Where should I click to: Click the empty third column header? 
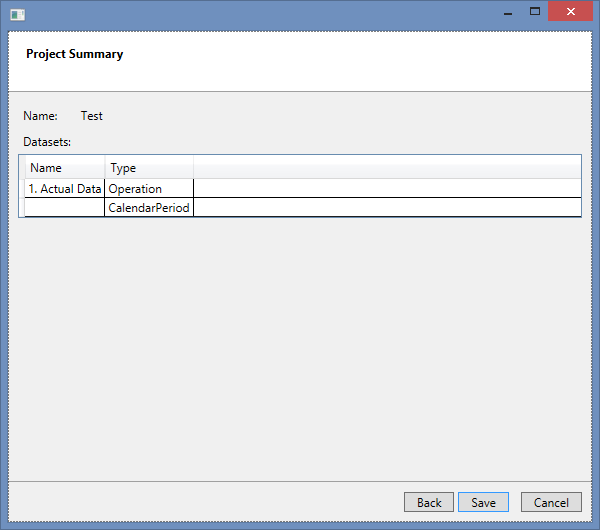point(386,168)
